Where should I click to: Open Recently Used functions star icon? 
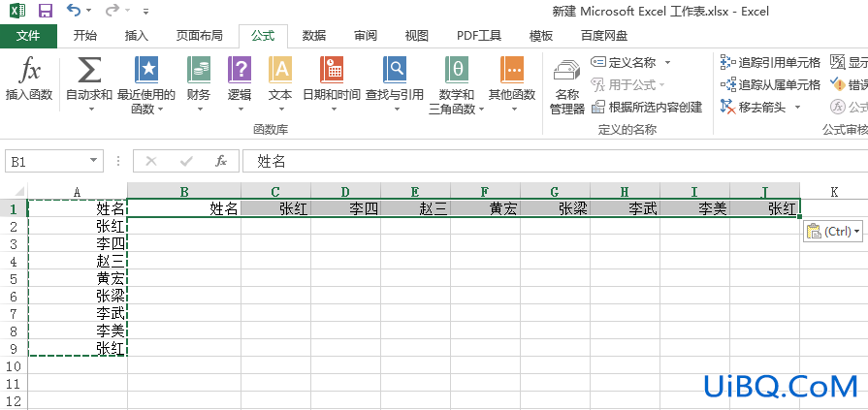point(146,70)
